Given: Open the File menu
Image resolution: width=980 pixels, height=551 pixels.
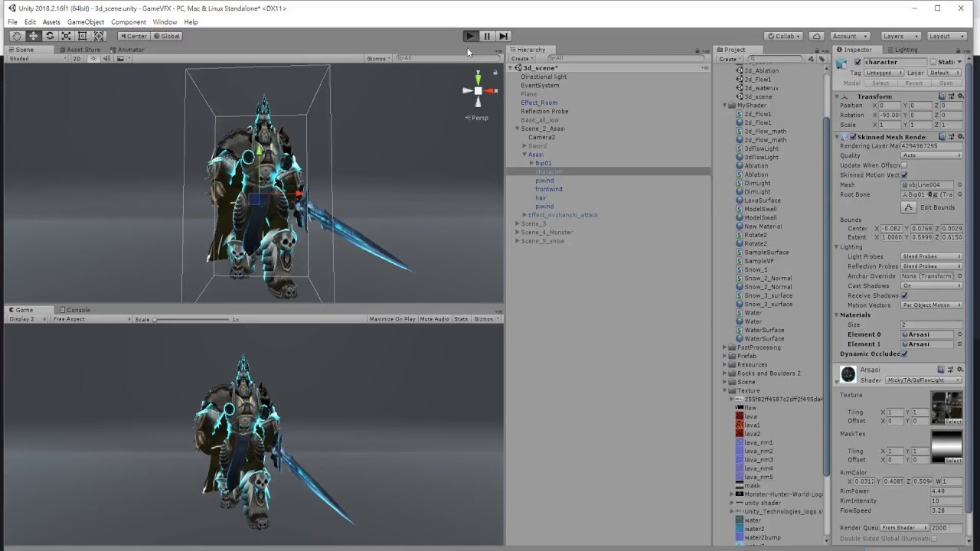Looking at the screenshot, I should click(12, 22).
